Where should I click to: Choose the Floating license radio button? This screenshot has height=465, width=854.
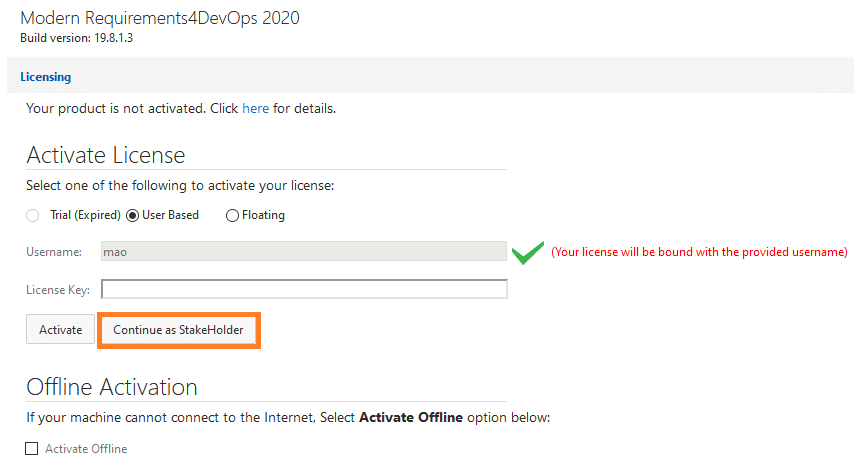(x=232, y=216)
